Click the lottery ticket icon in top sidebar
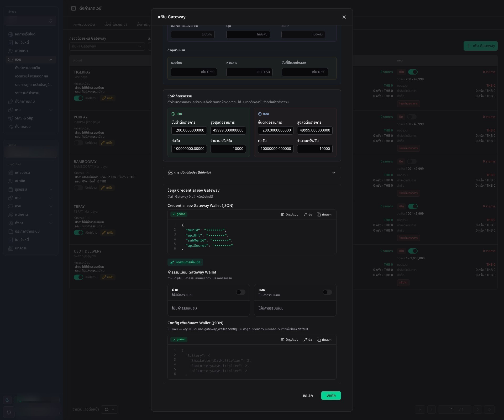Viewport: 504px width, 420px height. tap(11, 60)
